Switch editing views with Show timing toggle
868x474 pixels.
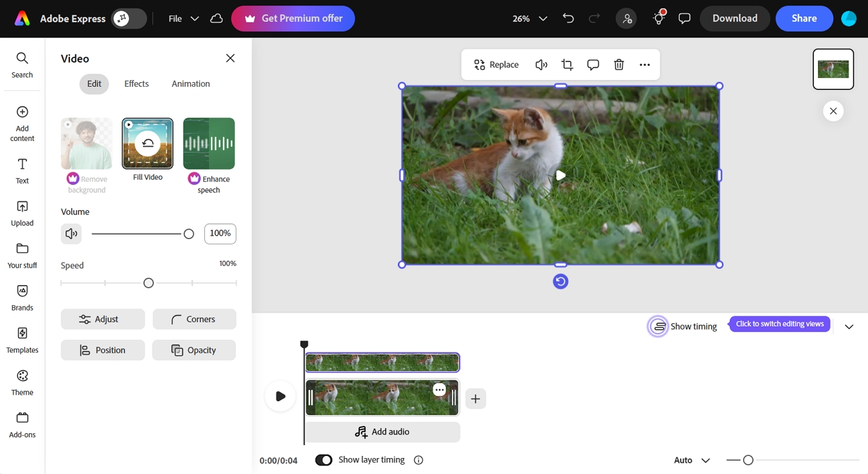[x=658, y=326]
